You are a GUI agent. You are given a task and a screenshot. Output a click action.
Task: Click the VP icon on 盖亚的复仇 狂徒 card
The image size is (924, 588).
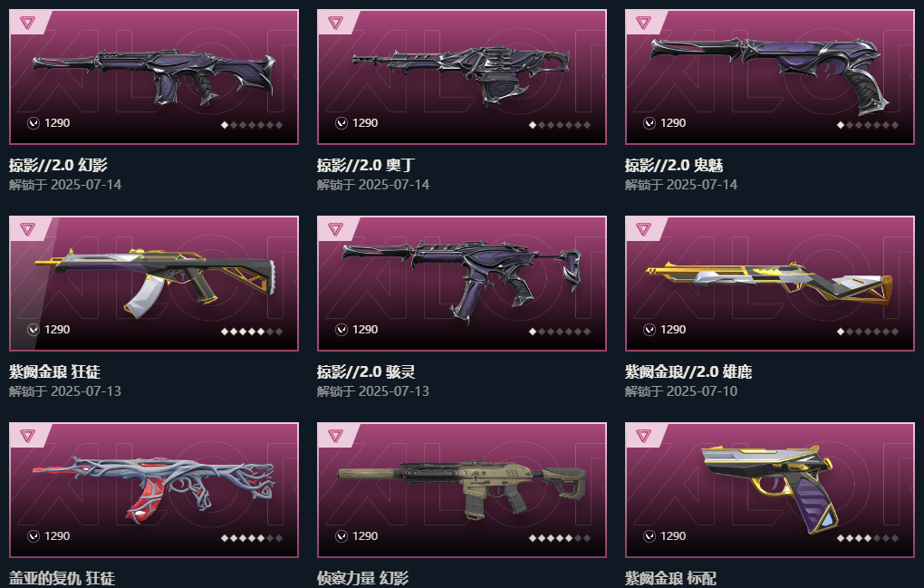[x=34, y=536]
